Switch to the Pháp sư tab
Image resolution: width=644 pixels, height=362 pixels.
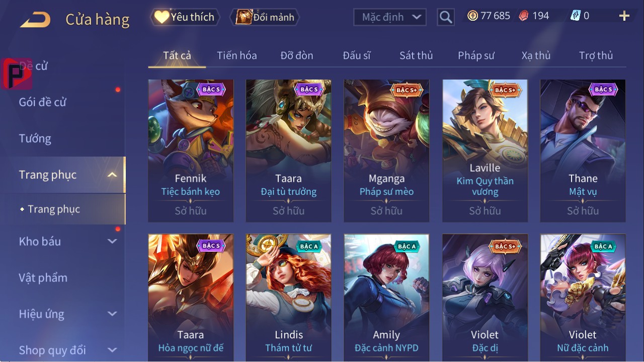click(476, 55)
